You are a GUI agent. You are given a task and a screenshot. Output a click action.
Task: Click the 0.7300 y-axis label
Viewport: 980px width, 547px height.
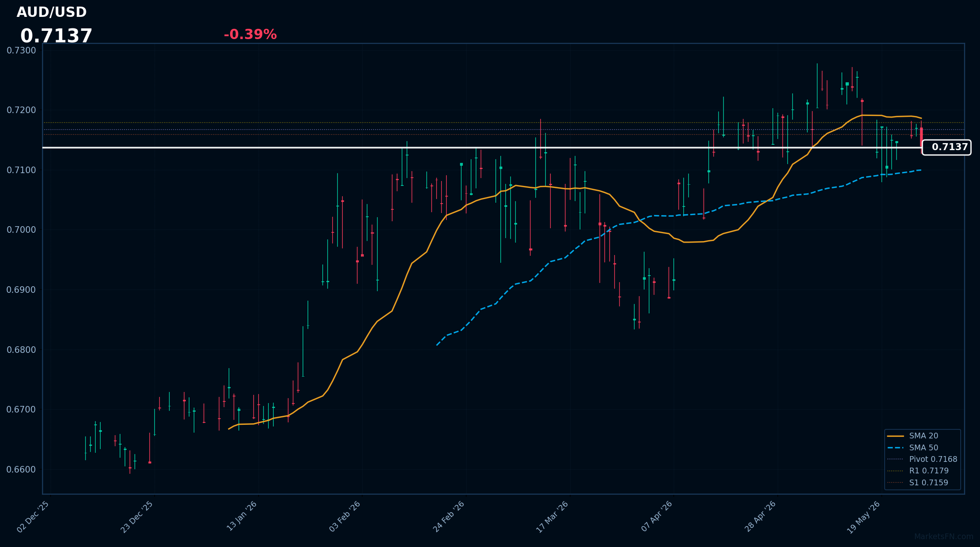(x=21, y=51)
